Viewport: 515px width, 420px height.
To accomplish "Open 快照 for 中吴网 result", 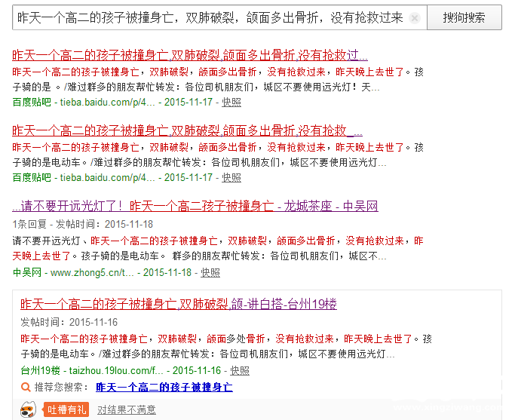I will tap(210, 272).
